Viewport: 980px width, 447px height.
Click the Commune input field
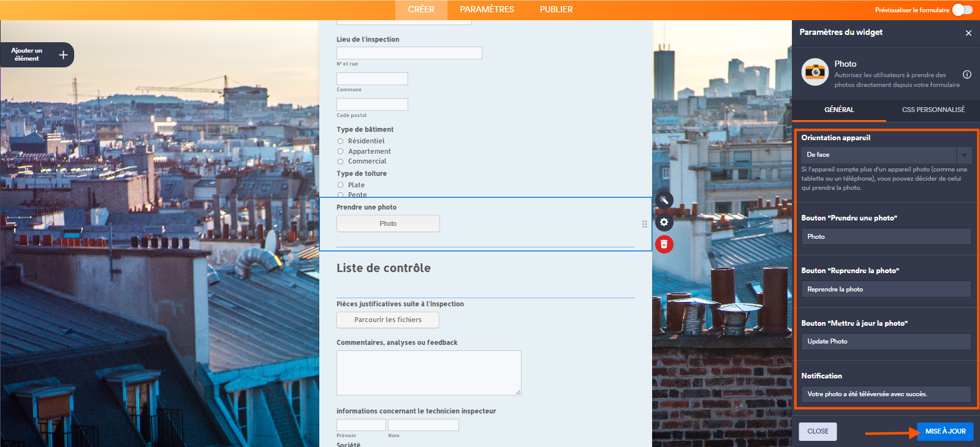tap(372, 79)
